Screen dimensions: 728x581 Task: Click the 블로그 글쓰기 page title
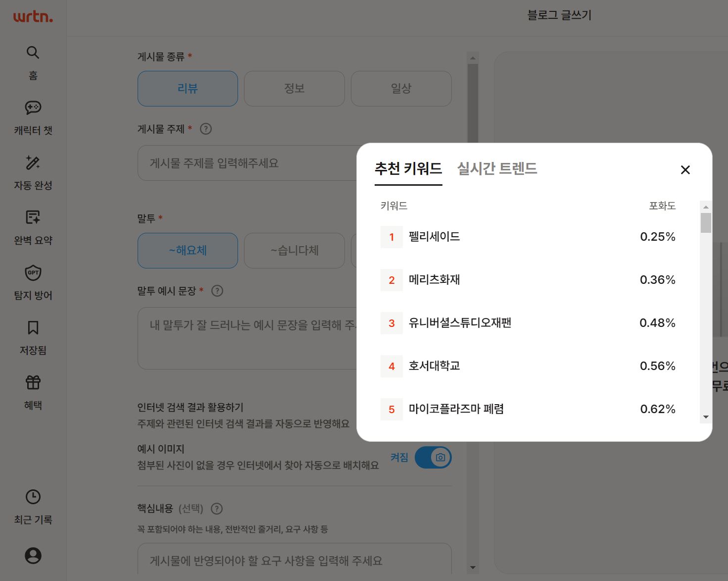pyautogui.click(x=559, y=15)
